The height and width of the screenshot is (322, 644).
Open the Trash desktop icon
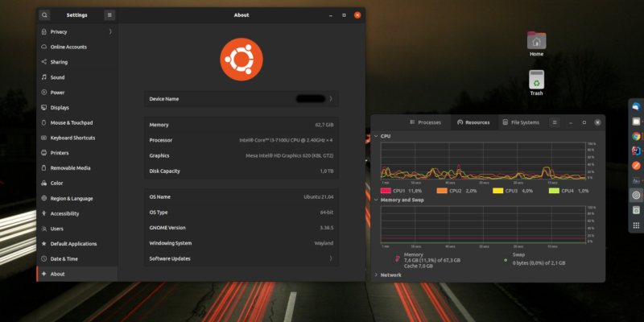pos(537,81)
